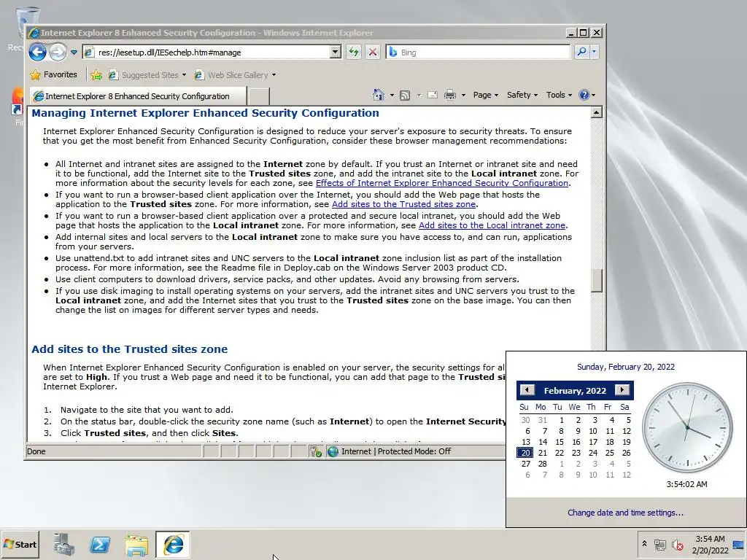Print the page with the printer icon
Viewport: 747px width, 560px height.
[449, 96]
